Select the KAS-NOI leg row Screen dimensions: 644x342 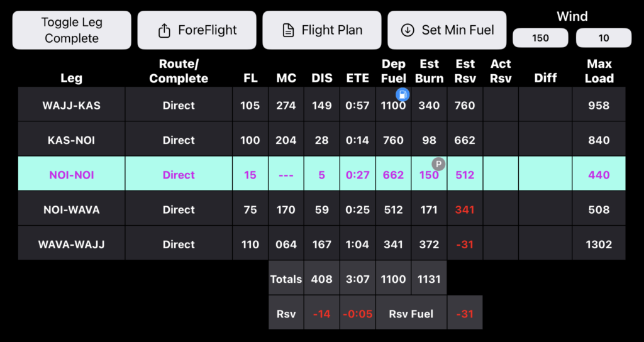click(x=72, y=140)
